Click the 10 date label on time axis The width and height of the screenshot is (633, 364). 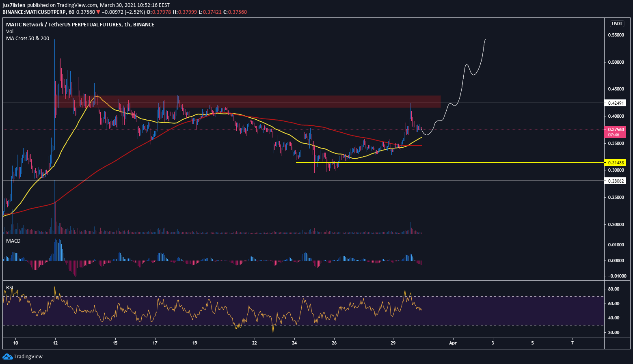[x=15, y=343]
